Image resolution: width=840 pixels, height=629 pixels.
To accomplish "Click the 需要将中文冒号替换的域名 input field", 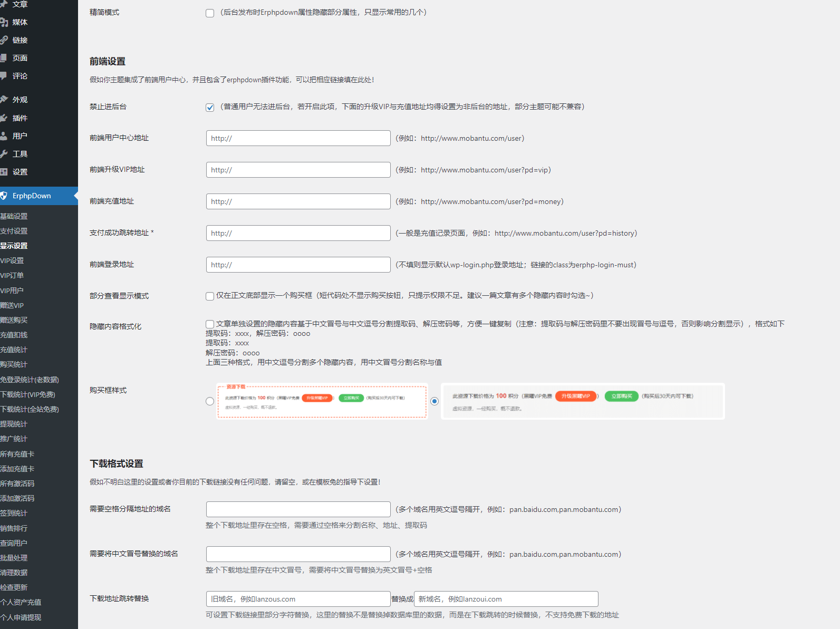I will click(x=298, y=554).
